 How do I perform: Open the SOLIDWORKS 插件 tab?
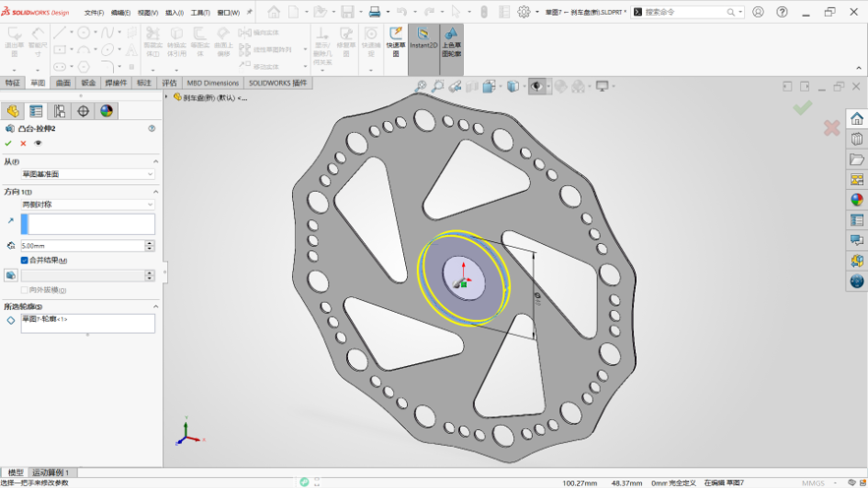tap(278, 83)
